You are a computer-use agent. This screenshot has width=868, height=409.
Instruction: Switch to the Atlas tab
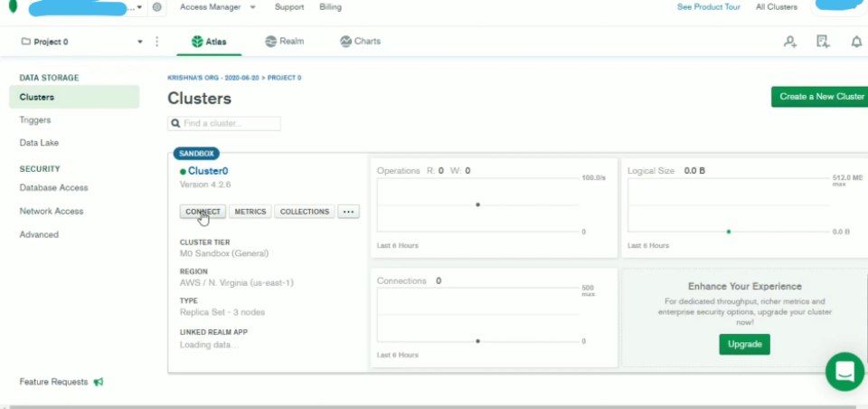(x=209, y=42)
